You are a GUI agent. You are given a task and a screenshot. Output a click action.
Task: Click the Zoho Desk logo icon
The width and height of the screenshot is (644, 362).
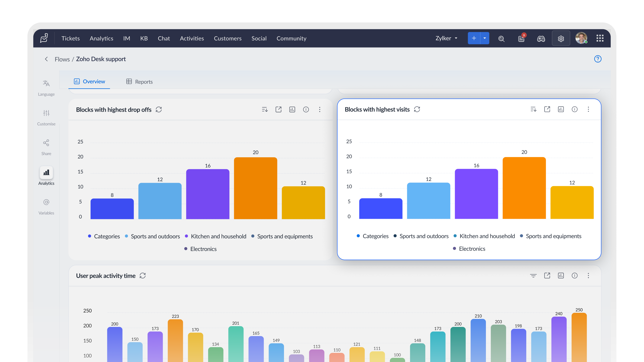point(44,38)
